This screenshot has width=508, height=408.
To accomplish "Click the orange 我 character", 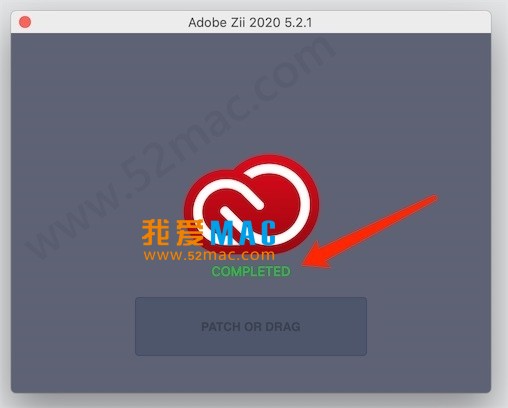I will (x=156, y=232).
